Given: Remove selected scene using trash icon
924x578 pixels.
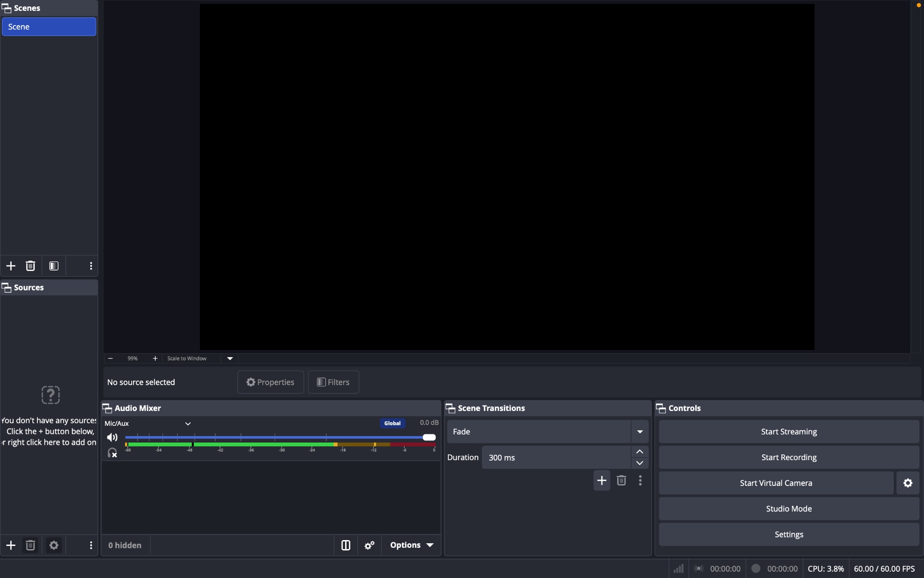Looking at the screenshot, I should click(x=30, y=266).
